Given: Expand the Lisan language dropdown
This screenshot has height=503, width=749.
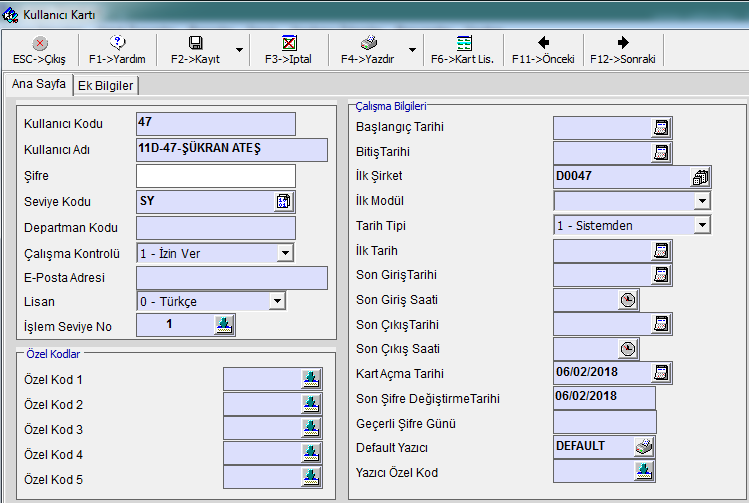Looking at the screenshot, I should [x=277, y=300].
